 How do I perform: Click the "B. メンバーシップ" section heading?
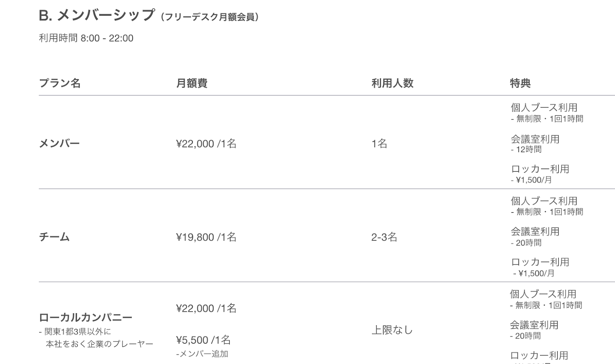[96, 15]
